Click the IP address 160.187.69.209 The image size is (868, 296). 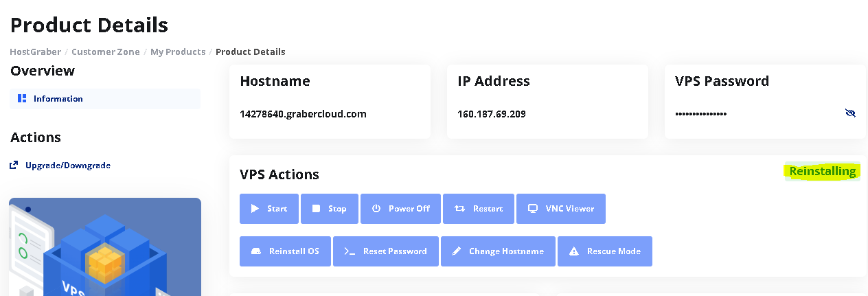[x=492, y=114]
